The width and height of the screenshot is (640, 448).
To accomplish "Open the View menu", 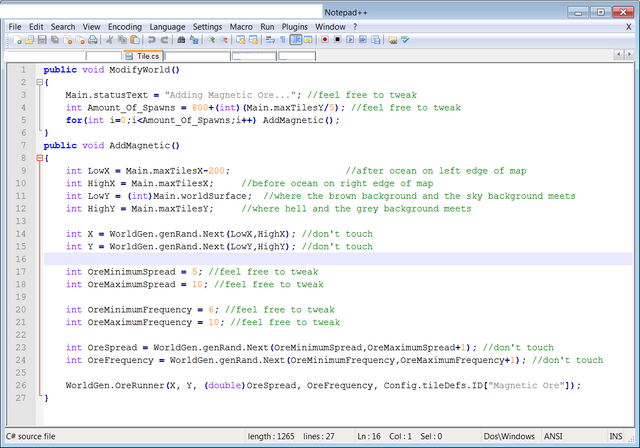I will (91, 27).
